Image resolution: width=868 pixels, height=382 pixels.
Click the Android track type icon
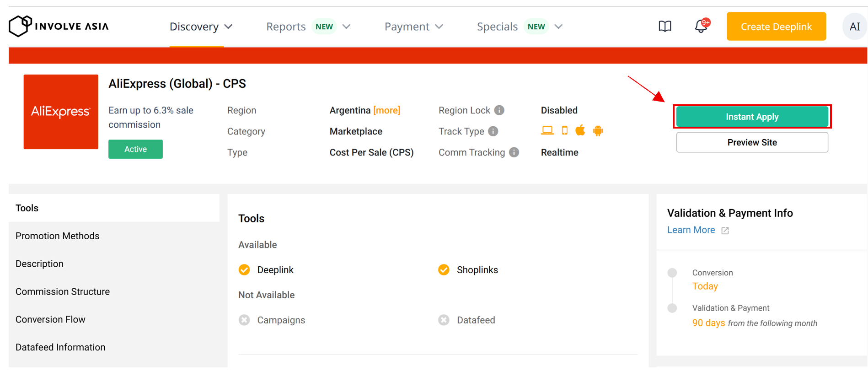point(598,131)
